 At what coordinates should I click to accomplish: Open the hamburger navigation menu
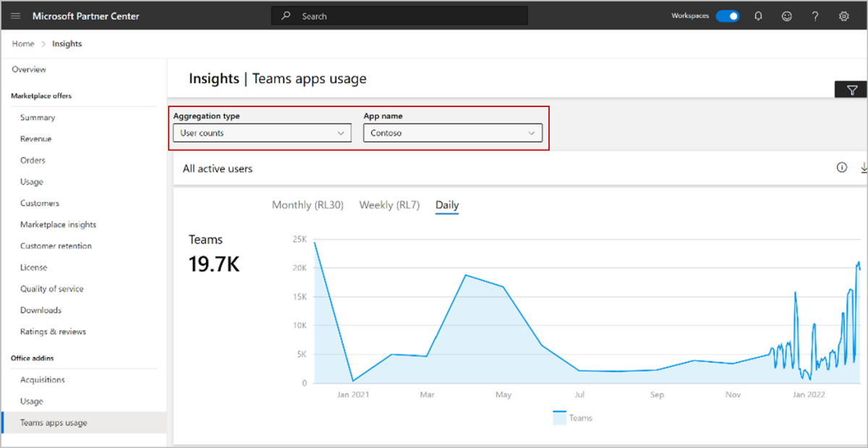16,16
